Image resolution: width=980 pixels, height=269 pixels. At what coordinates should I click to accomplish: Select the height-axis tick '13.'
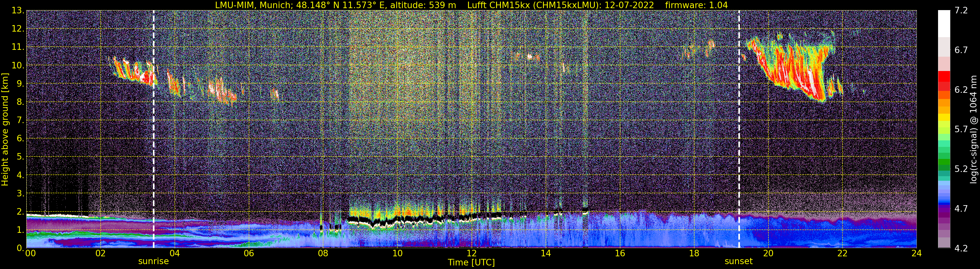click(18, 11)
